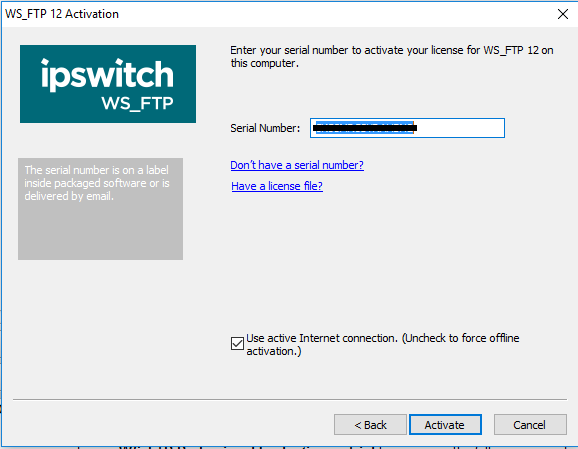Uncheck Use active Internet connection checkbox

click(237, 343)
